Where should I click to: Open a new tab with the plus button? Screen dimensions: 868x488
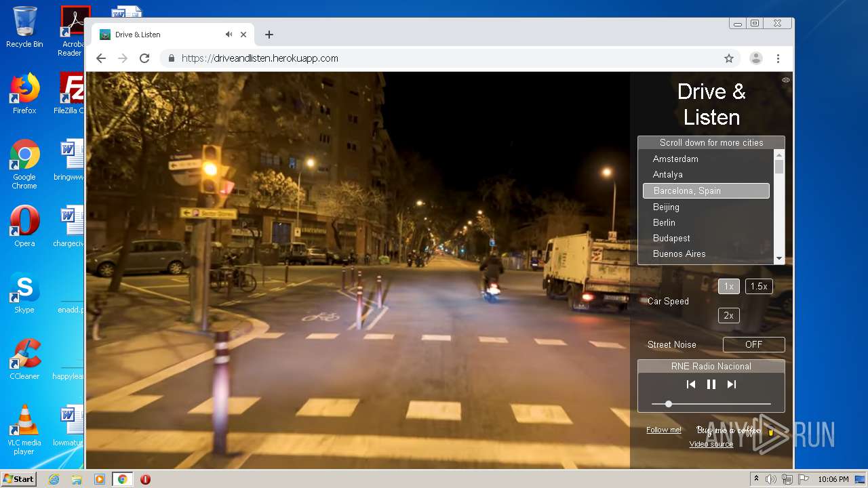point(269,35)
